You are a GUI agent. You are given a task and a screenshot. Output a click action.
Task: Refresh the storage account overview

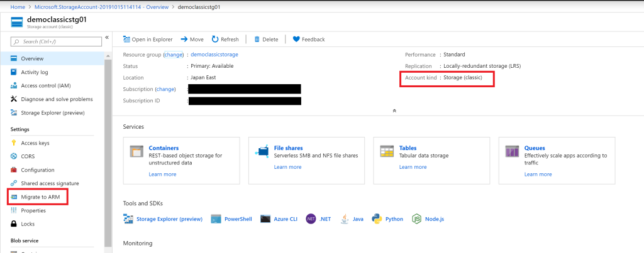pyautogui.click(x=225, y=40)
